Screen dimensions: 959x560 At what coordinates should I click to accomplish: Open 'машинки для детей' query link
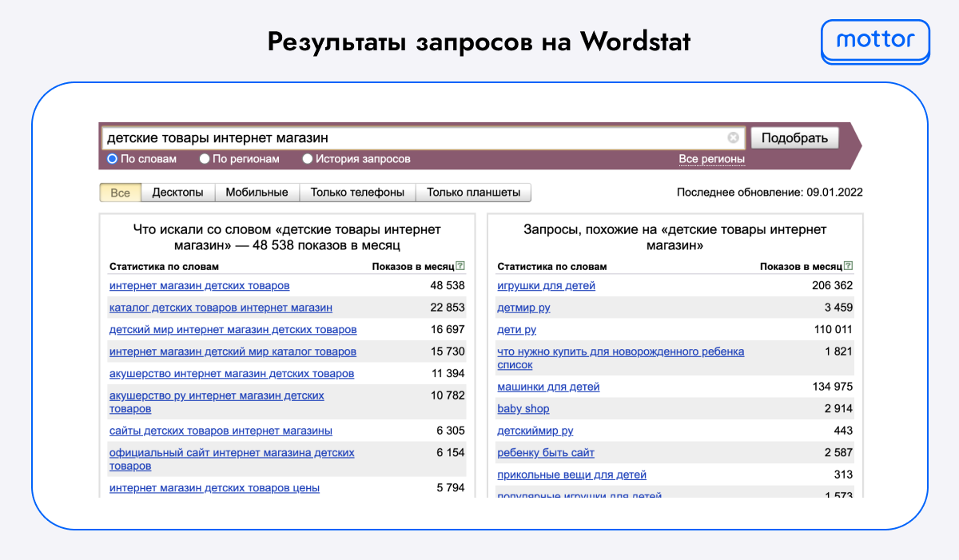(x=548, y=387)
